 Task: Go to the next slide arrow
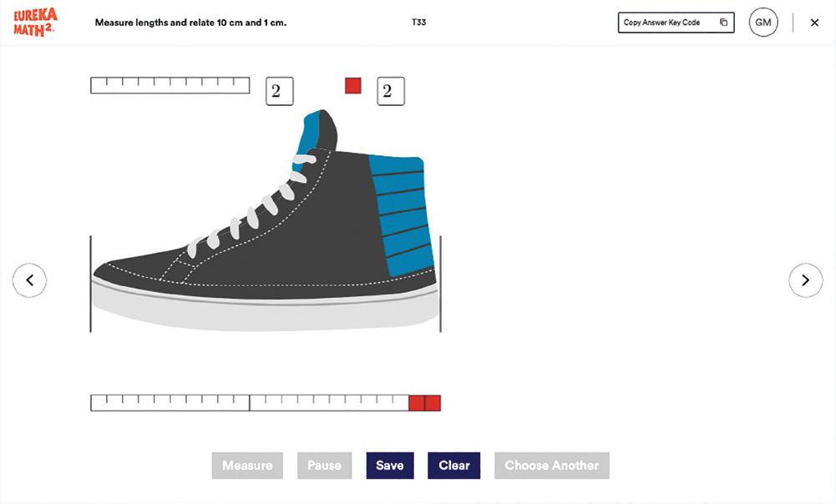tap(805, 280)
